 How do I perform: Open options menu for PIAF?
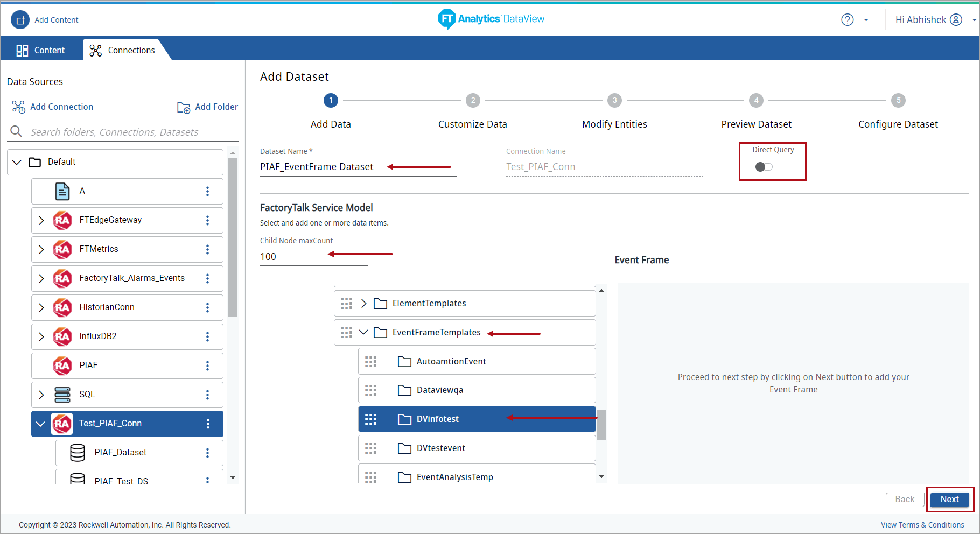pyautogui.click(x=207, y=366)
